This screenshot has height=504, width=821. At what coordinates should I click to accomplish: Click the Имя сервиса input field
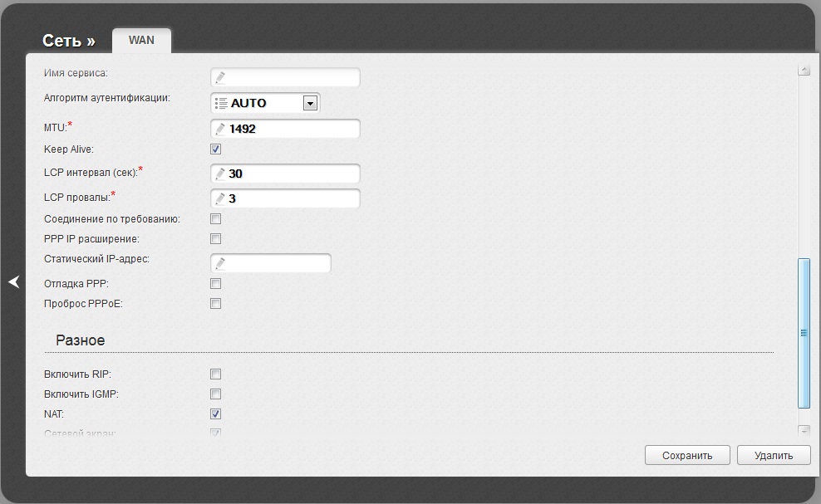click(x=285, y=77)
